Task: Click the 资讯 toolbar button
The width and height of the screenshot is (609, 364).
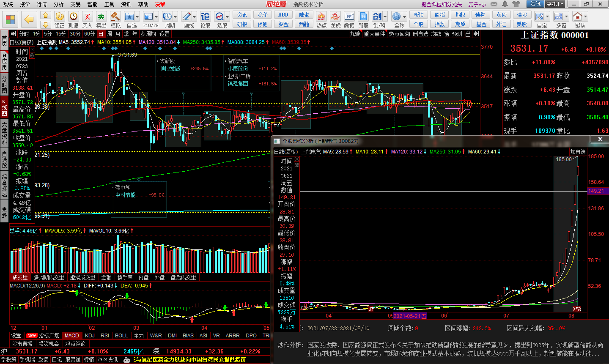Action: pyautogui.click(x=242, y=15)
